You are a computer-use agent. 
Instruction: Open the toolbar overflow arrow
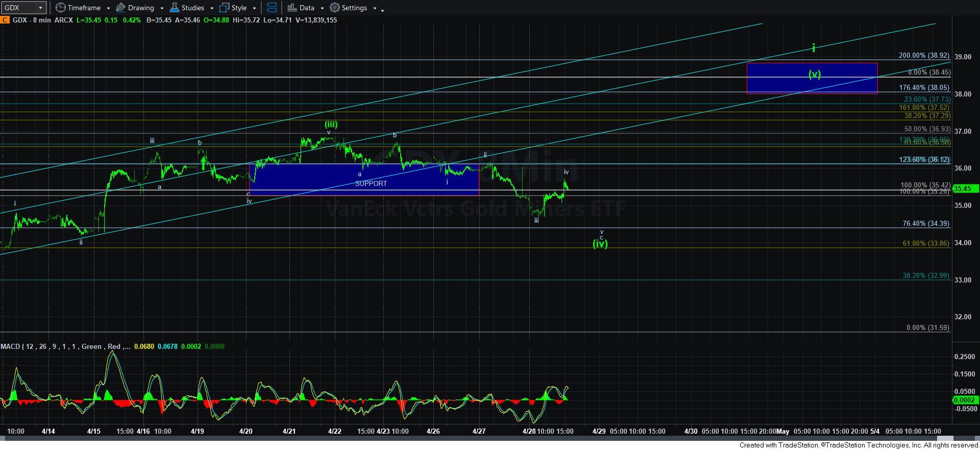coord(383,9)
